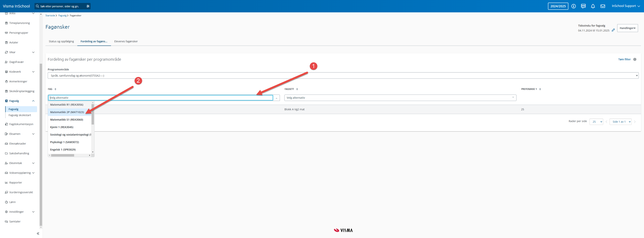Expand the Kodeverk menu
644x238 pixels.
(x=33, y=72)
